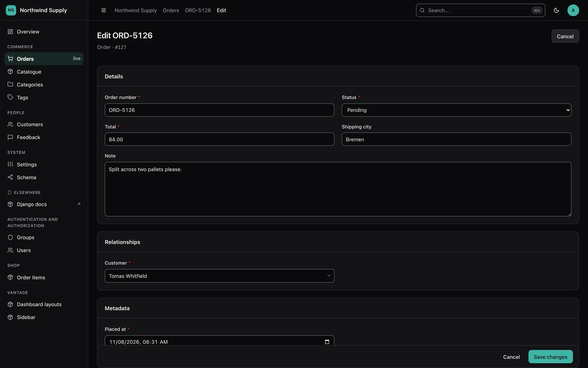Click the Users people icon
The height and width of the screenshot is (368, 588).
click(10, 250)
